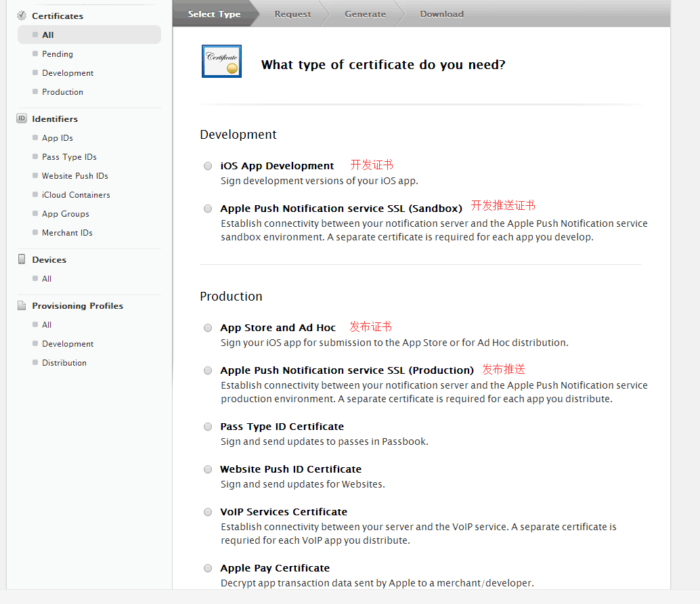Click the Provisioning Profiles document icon
This screenshot has height=604, width=700.
(x=22, y=305)
